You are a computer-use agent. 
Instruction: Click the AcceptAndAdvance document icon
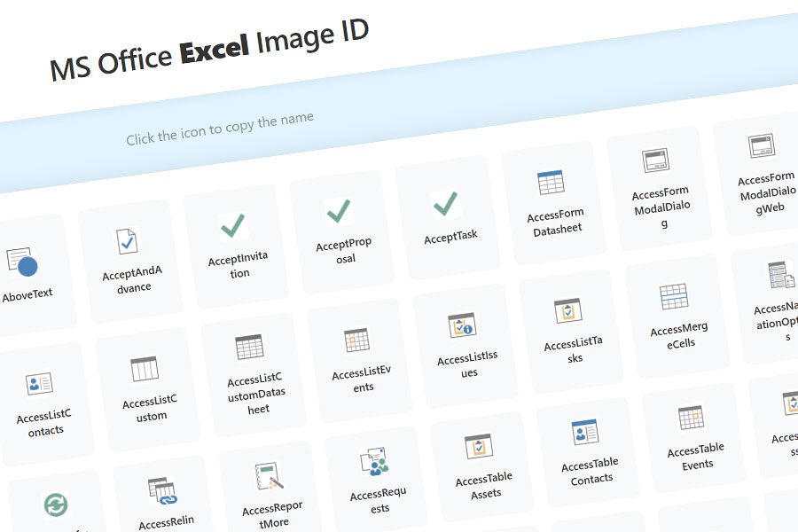[128, 241]
